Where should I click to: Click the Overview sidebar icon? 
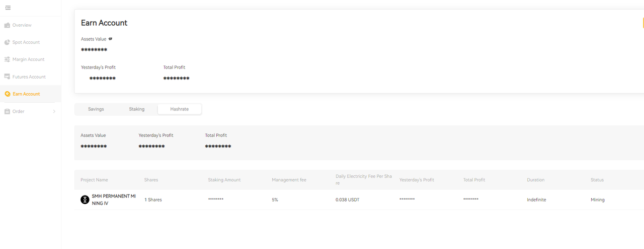[x=8, y=25]
